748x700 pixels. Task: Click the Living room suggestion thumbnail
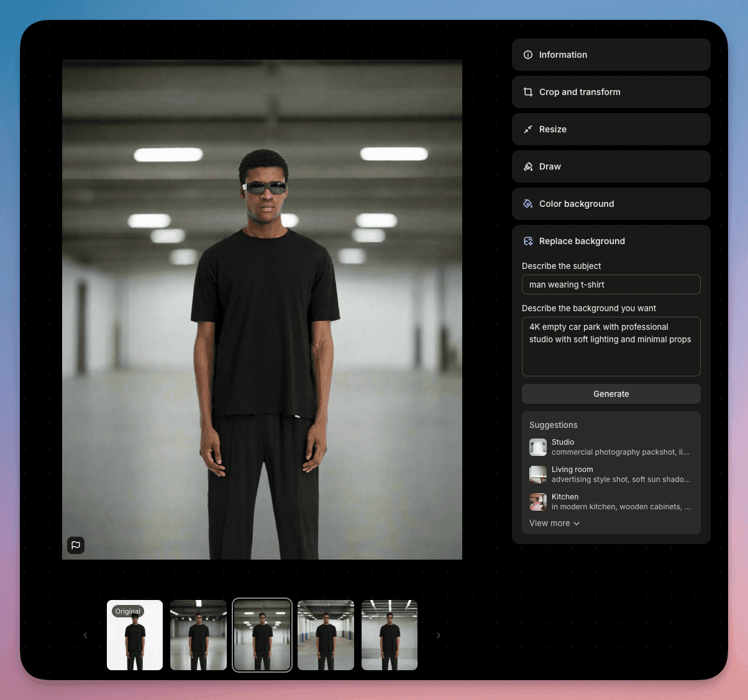538,474
